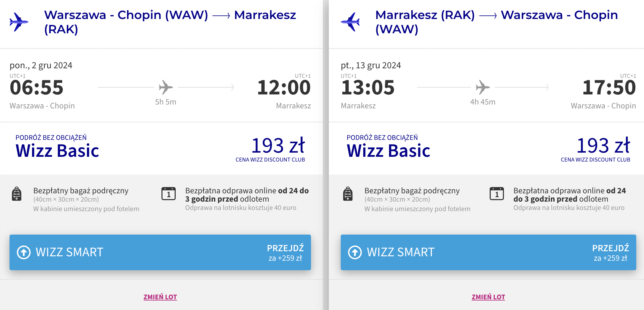Click the Marrakesz (RAK) to Warszawa heading

click(497, 22)
